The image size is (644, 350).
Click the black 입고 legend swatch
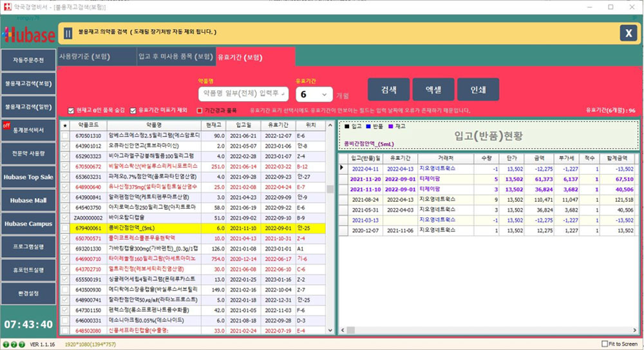pyautogui.click(x=346, y=126)
